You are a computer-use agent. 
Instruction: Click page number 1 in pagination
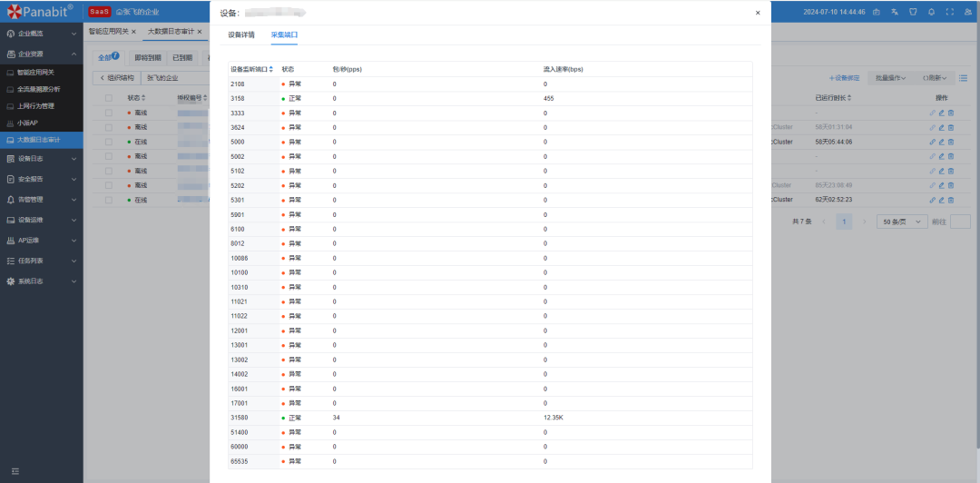tap(844, 222)
